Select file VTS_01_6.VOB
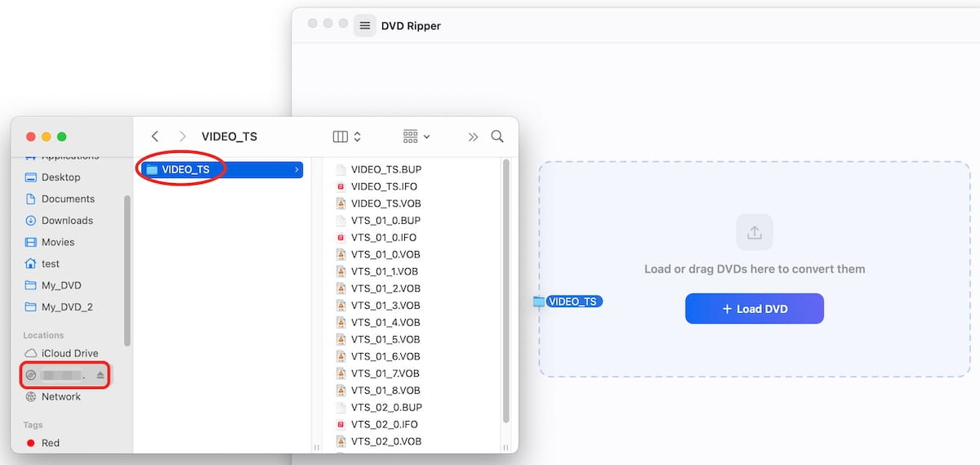 pos(385,356)
